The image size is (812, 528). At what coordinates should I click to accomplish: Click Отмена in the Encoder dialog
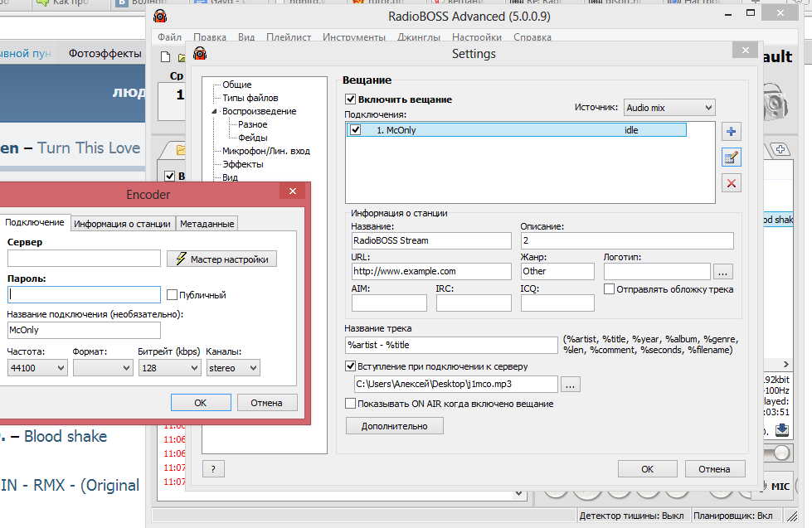266,403
